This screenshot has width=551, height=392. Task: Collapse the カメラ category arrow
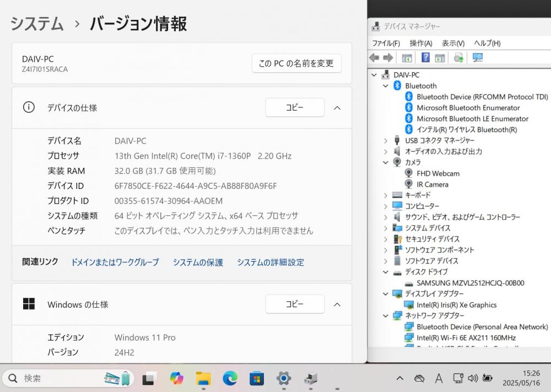(386, 162)
